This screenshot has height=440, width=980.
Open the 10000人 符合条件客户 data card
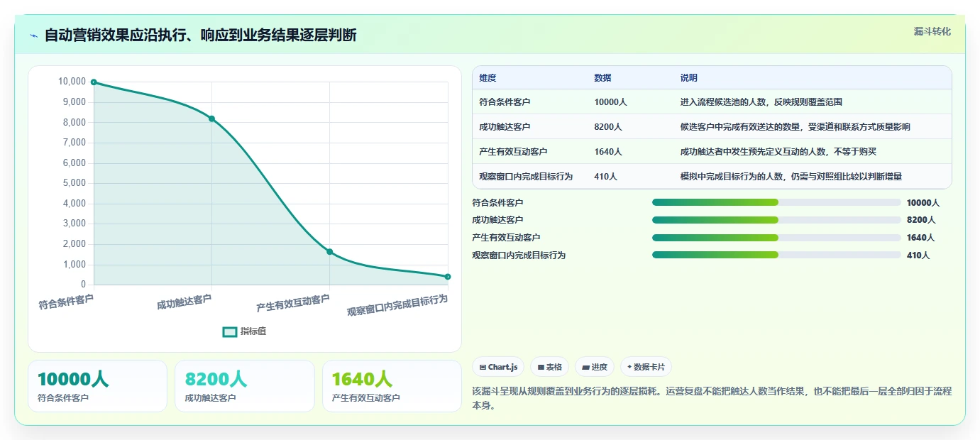coord(97,386)
